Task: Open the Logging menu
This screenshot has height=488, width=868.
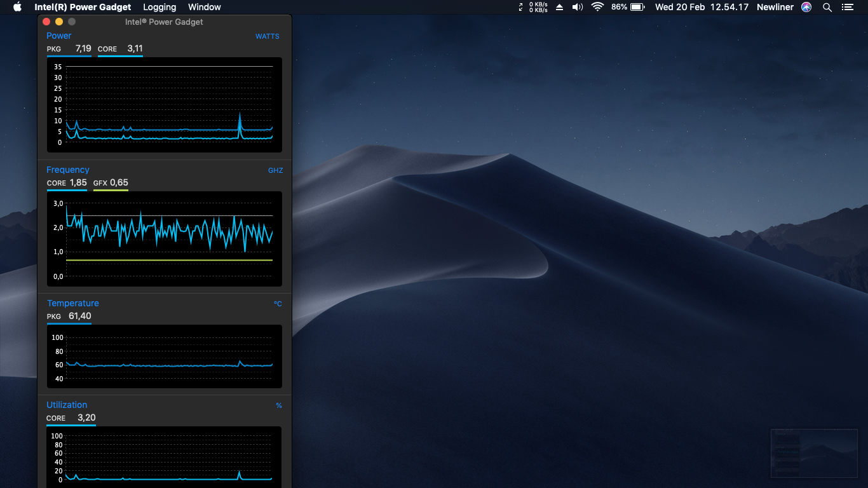Action: point(159,7)
